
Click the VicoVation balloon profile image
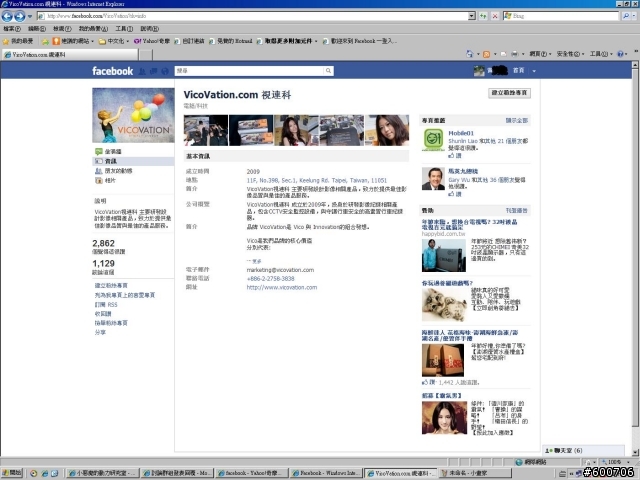point(133,115)
